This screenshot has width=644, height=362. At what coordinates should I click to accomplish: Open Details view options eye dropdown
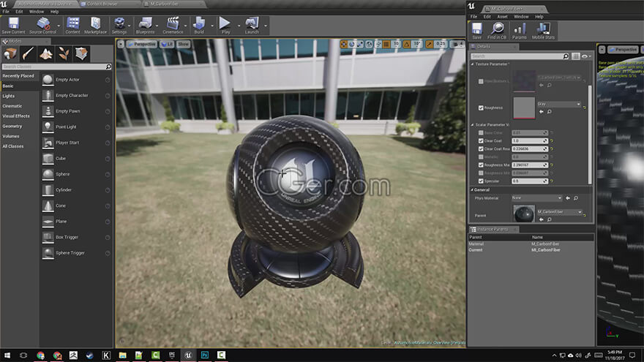pos(586,56)
